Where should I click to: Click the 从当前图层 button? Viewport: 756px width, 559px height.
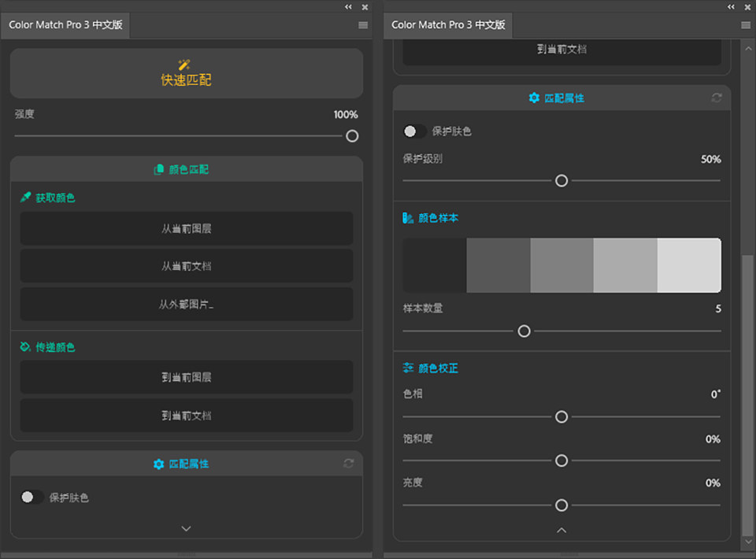187,228
